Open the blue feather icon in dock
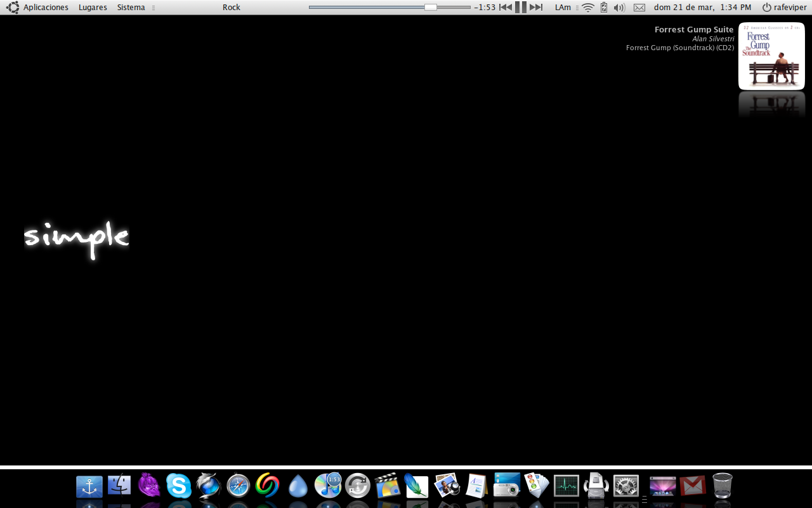812x508 pixels. coord(417,486)
